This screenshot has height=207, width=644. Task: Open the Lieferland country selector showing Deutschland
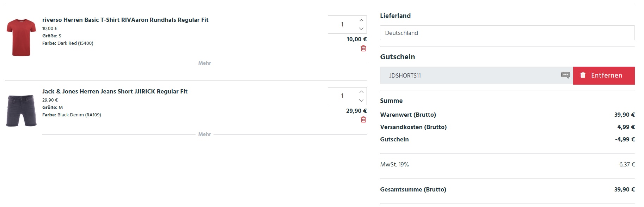(507, 33)
